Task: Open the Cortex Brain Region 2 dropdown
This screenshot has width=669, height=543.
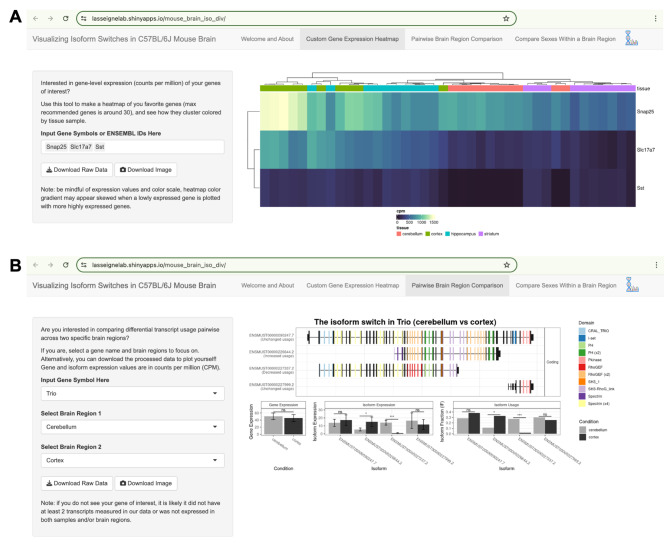Action: [x=133, y=460]
